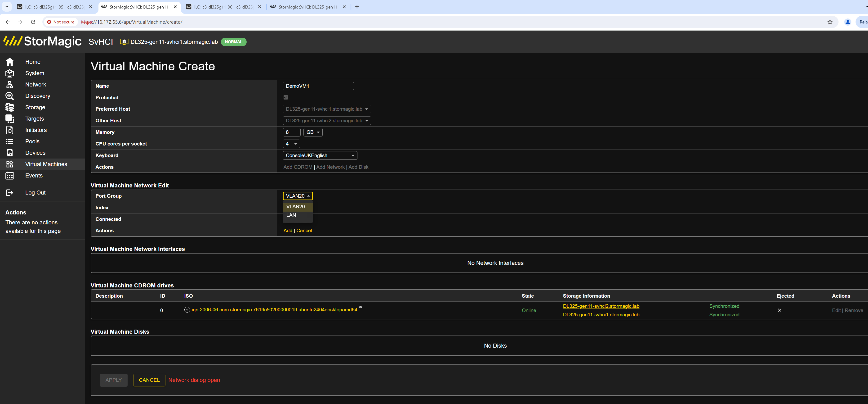Click the browser forward arrow

(x=20, y=22)
